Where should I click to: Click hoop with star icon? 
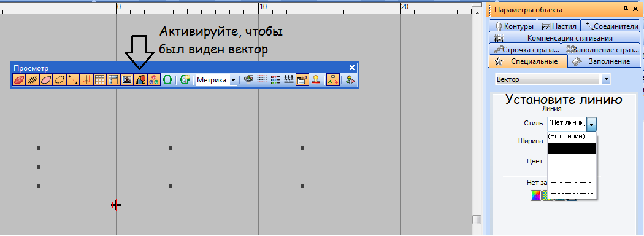coord(185,80)
